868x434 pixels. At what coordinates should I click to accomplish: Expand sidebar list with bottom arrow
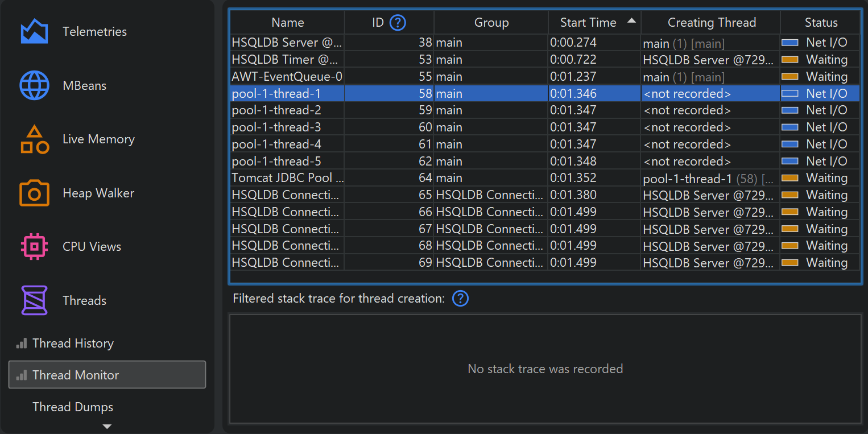coord(107,426)
